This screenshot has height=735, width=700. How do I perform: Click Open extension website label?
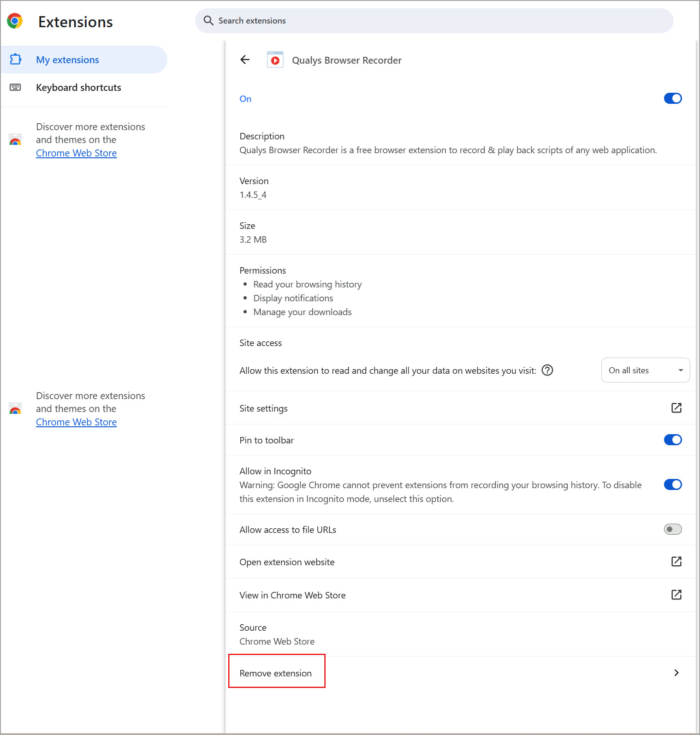click(287, 562)
